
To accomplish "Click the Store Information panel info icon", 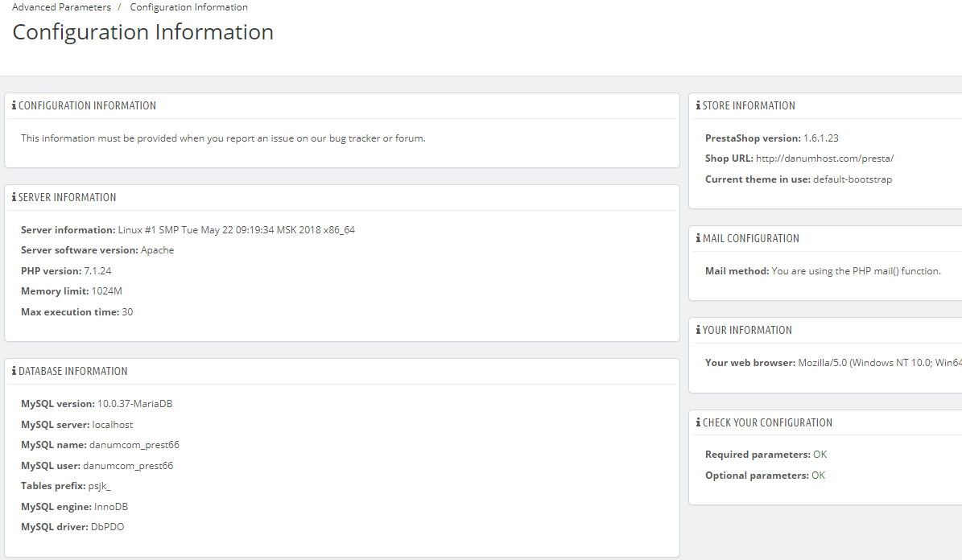I will [698, 105].
